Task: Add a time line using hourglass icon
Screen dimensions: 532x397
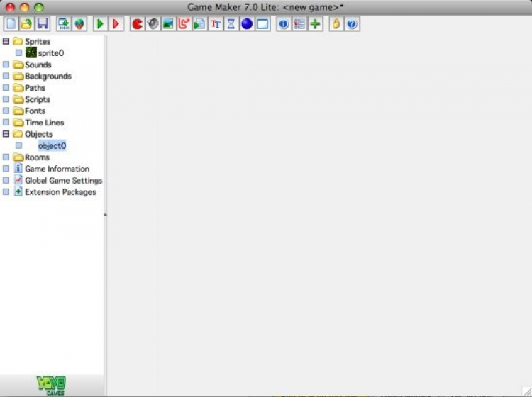Action: coord(231,24)
